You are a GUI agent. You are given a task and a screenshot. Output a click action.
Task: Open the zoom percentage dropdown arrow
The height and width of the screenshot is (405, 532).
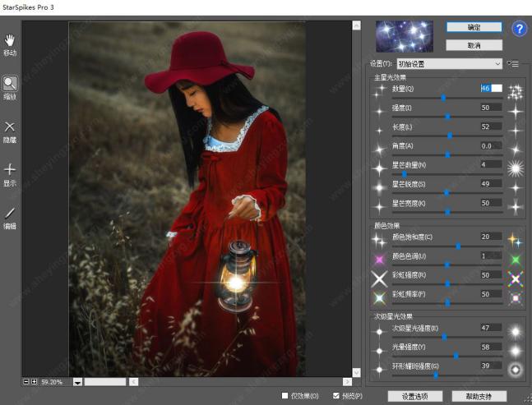click(77, 382)
